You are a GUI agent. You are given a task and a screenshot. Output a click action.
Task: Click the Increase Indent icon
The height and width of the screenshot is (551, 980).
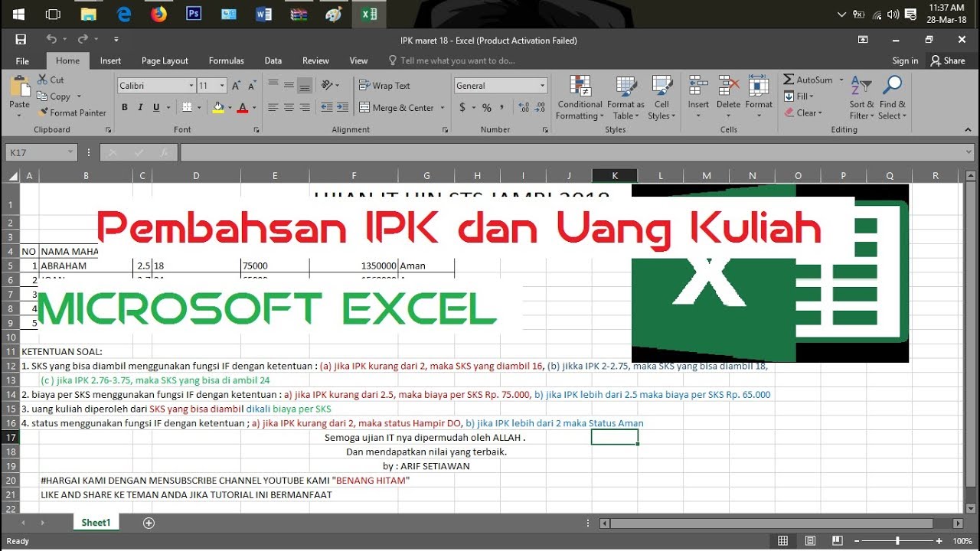pyautogui.click(x=342, y=108)
